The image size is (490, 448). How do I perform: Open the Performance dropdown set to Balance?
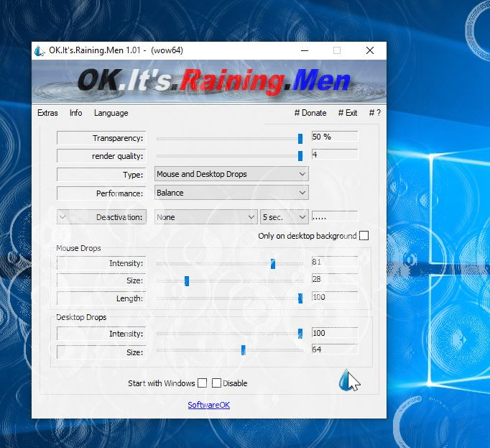click(x=231, y=193)
